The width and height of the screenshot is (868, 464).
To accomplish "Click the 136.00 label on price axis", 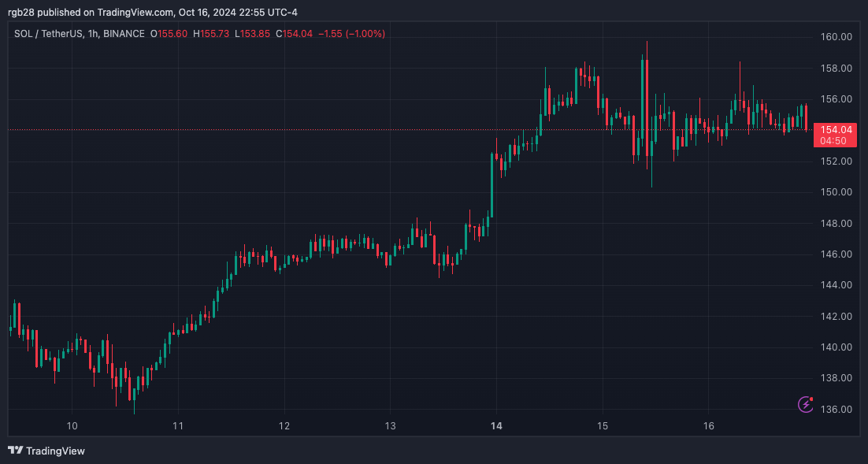I will (836, 409).
